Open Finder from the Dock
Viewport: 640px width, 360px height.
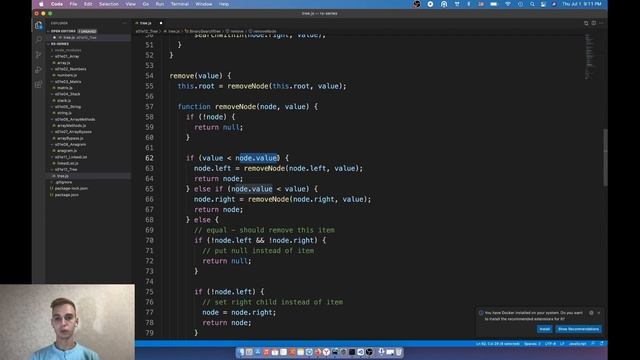(241, 352)
